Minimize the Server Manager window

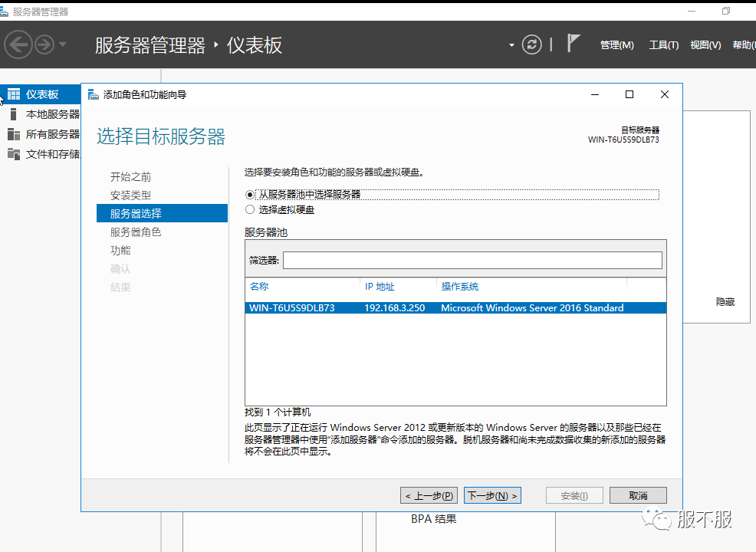(692, 11)
